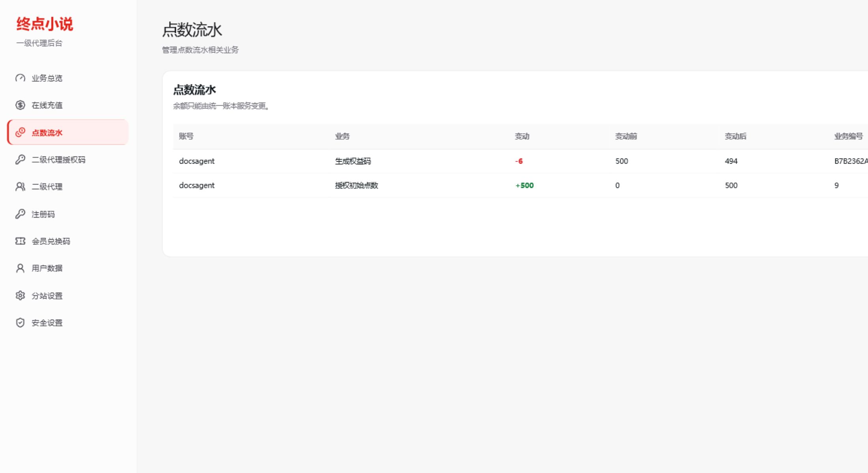
Task: Go to 会员兑换码 page
Action: [x=68, y=241]
